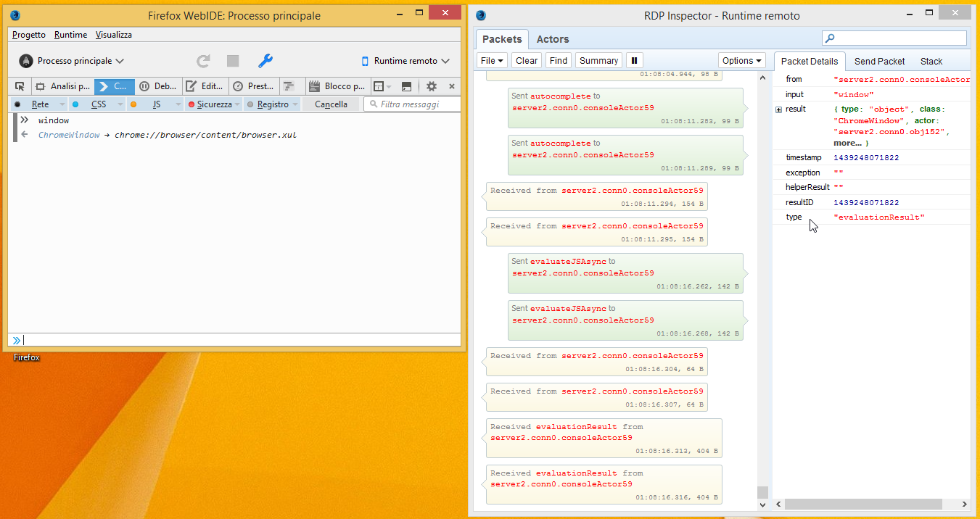This screenshot has width=980, height=519.
Task: Open the Runtime remoto dropdown
Action: 405,61
